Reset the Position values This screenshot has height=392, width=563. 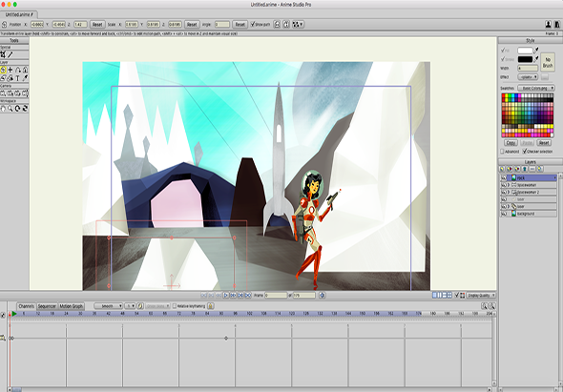tap(97, 25)
